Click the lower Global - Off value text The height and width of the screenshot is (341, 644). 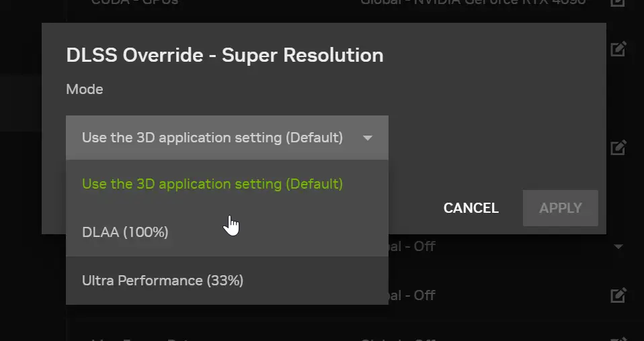pos(411,295)
